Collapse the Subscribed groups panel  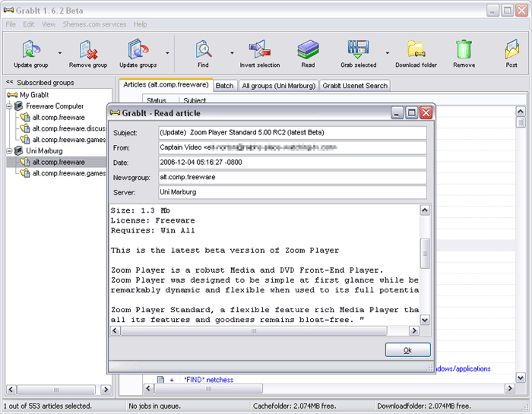9,82
